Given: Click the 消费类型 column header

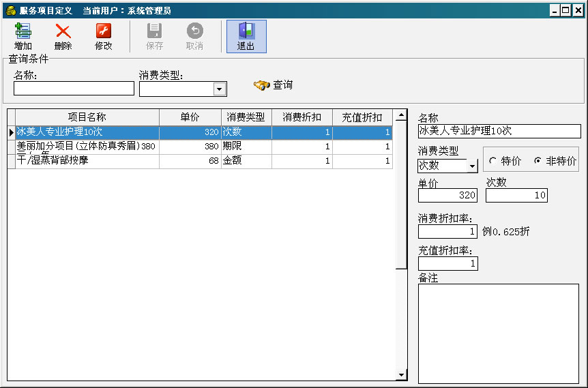Looking at the screenshot, I should tap(246, 117).
